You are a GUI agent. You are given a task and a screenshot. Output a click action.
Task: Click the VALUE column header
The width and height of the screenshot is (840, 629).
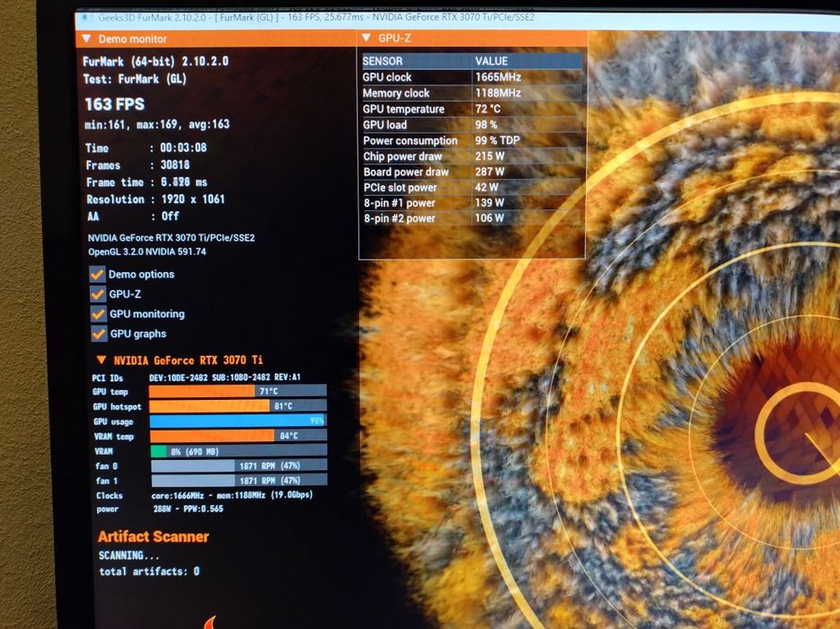click(x=491, y=61)
